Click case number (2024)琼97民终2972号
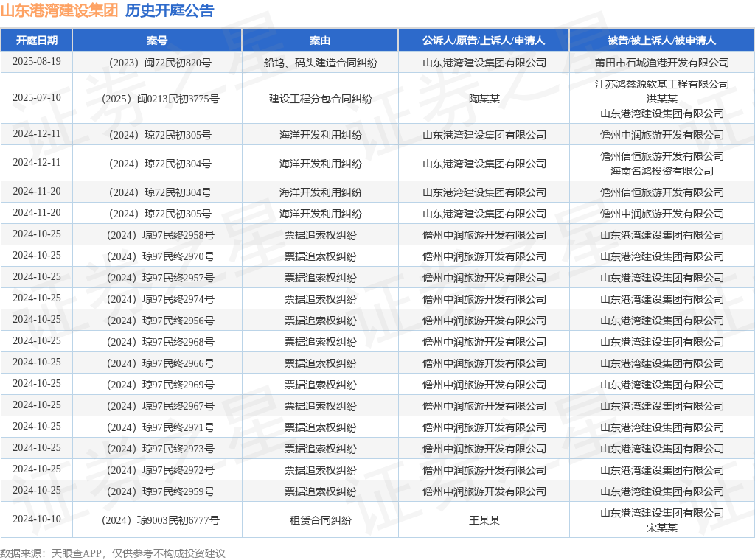 tap(160, 470)
